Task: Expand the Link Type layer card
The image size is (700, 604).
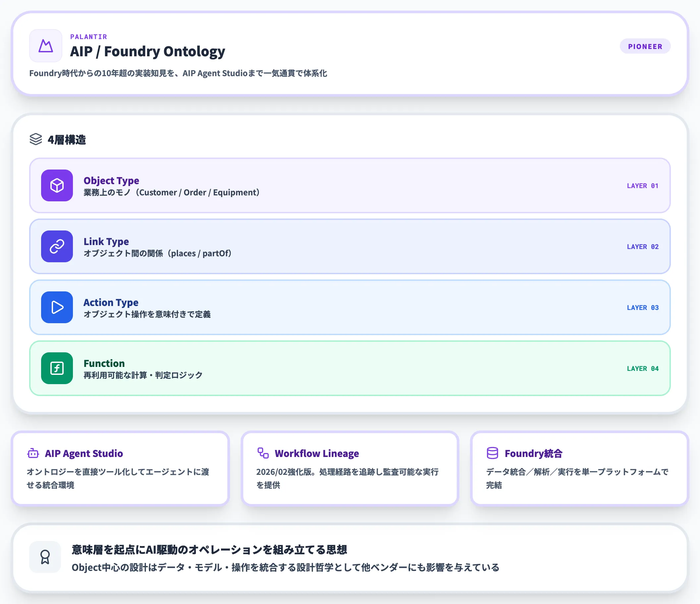Action: point(348,246)
